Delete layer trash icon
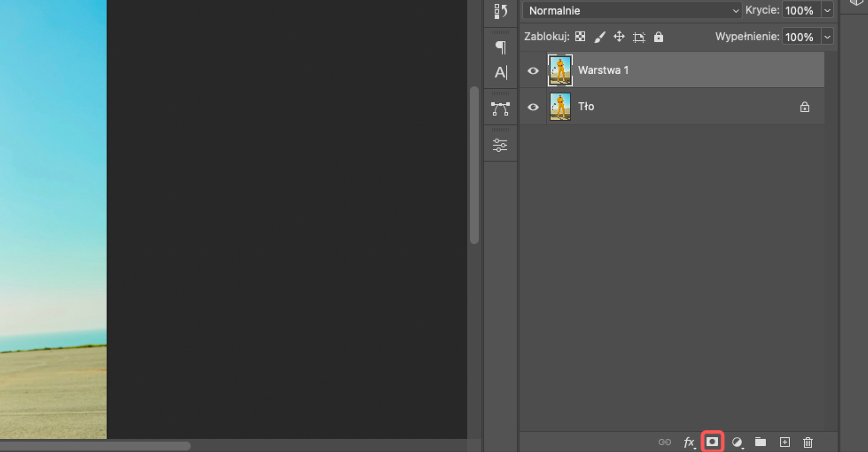868x452 pixels. click(x=808, y=442)
